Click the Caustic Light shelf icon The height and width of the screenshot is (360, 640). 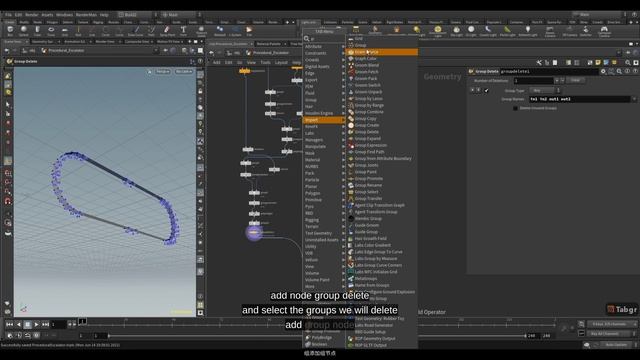click(488, 31)
